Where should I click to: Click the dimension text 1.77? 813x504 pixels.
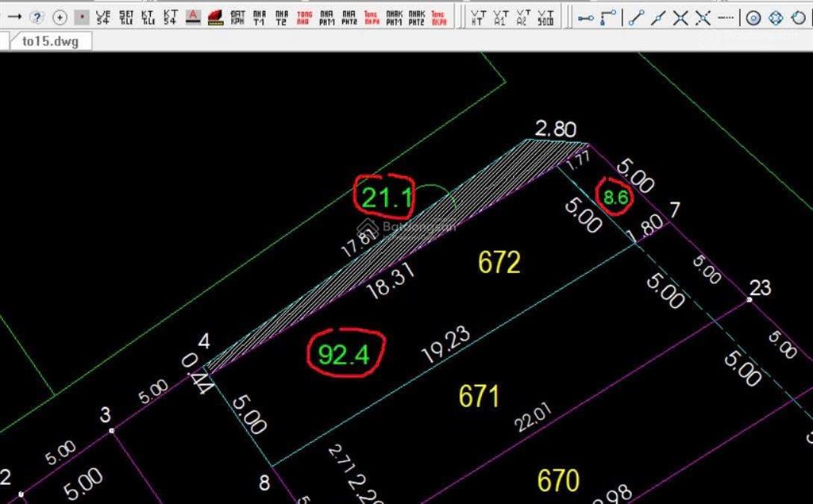[578, 161]
